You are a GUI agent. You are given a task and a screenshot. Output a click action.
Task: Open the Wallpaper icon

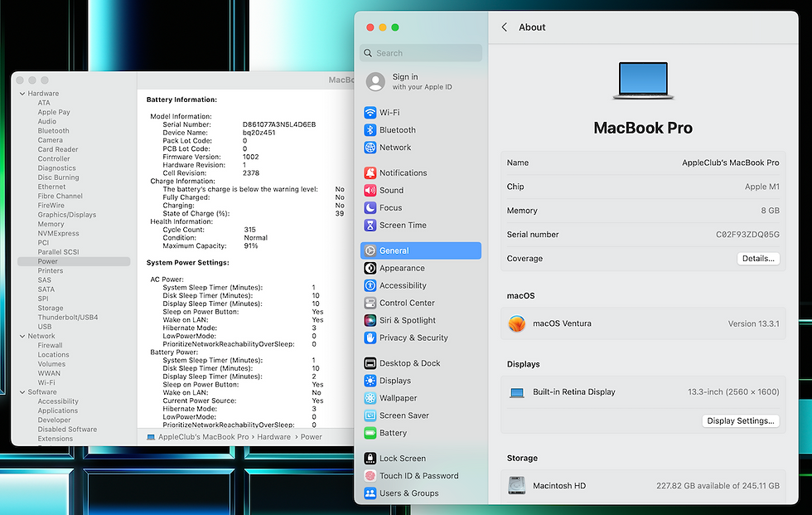[370, 398]
